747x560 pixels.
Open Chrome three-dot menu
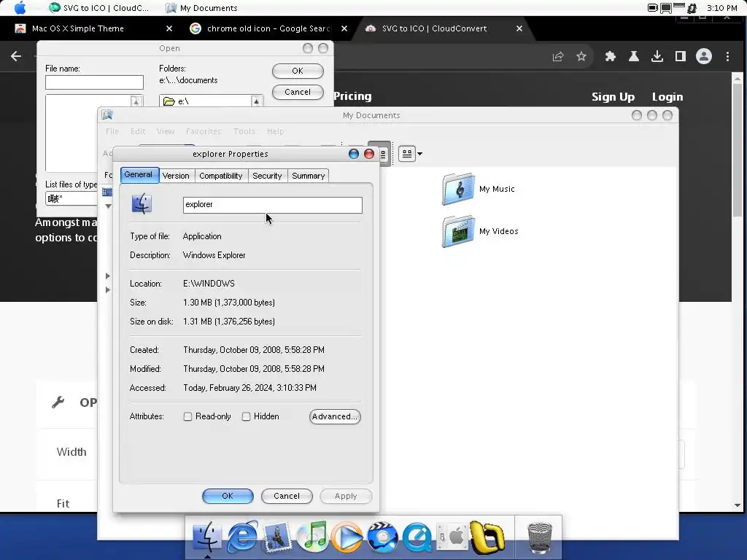click(727, 57)
